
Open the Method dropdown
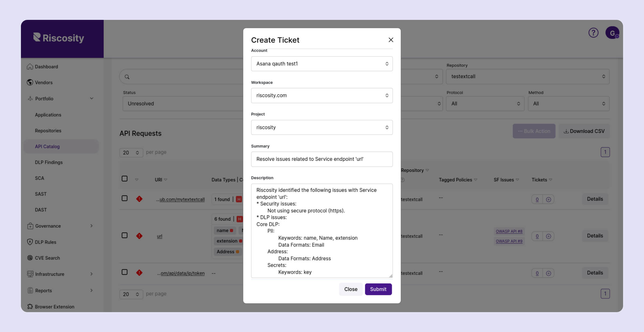pyautogui.click(x=569, y=104)
